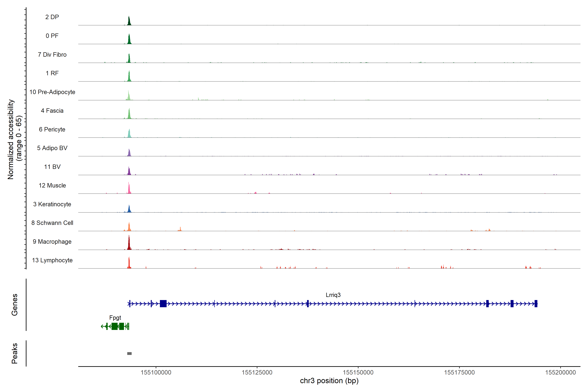Select the 10 Pre-Adipocyte track label
Image resolution: width=588 pixels, height=392 pixels.
pyautogui.click(x=52, y=92)
